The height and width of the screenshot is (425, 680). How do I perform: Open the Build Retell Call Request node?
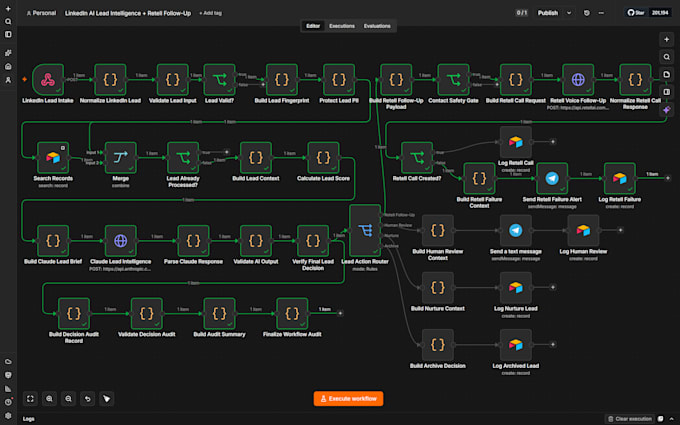coord(516,80)
